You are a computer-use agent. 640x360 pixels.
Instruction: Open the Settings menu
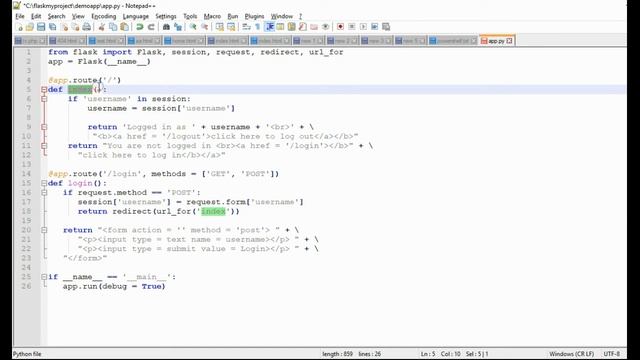[x=166, y=16]
